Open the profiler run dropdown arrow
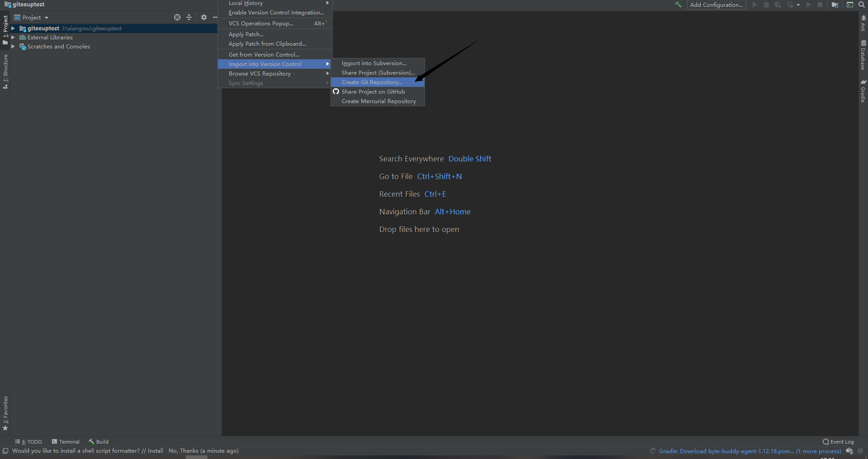This screenshot has height=459, width=868. click(x=799, y=5)
